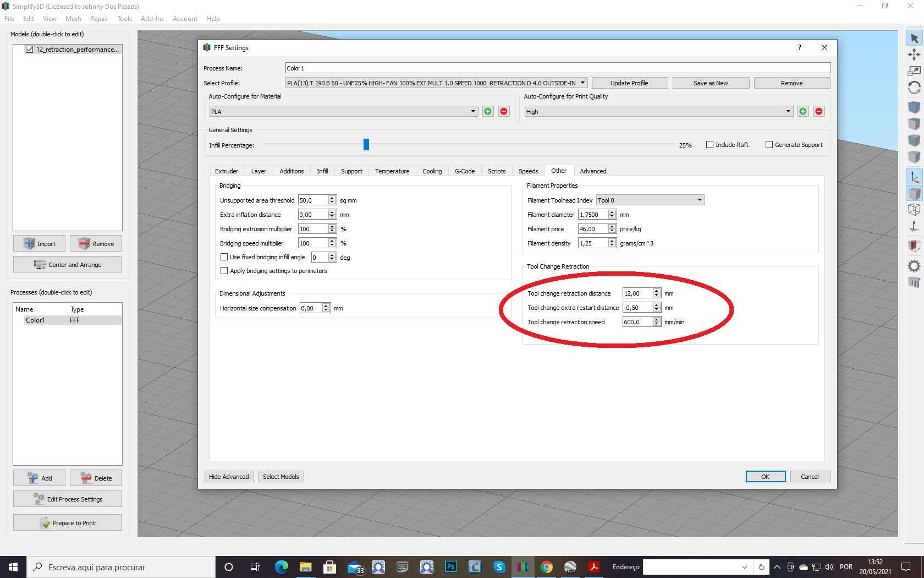Switch to the Advanced tab

593,171
